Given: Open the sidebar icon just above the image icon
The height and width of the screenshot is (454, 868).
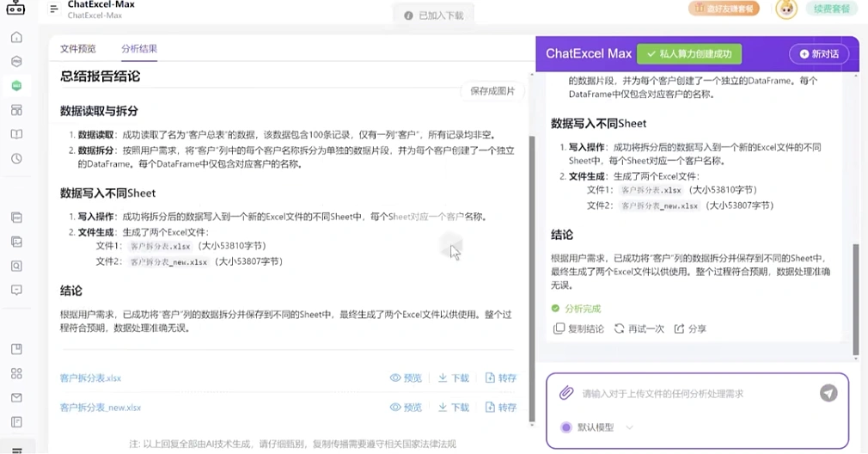Looking at the screenshot, I should [16, 218].
